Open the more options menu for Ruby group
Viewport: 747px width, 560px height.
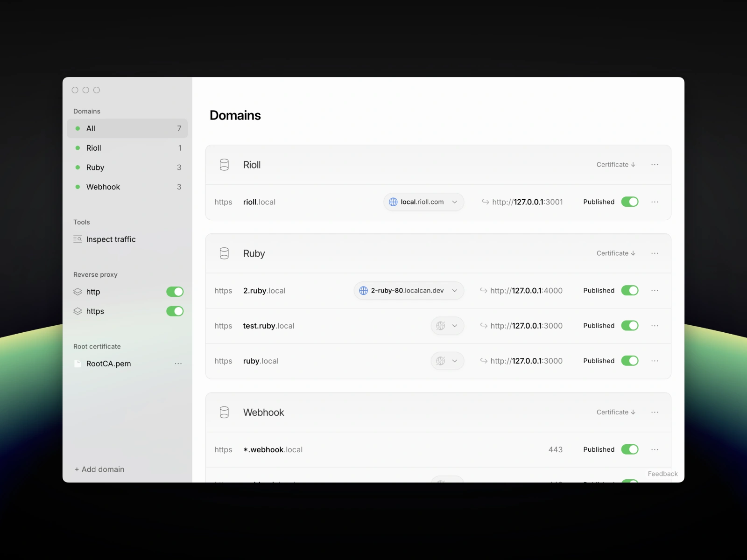tap(655, 253)
